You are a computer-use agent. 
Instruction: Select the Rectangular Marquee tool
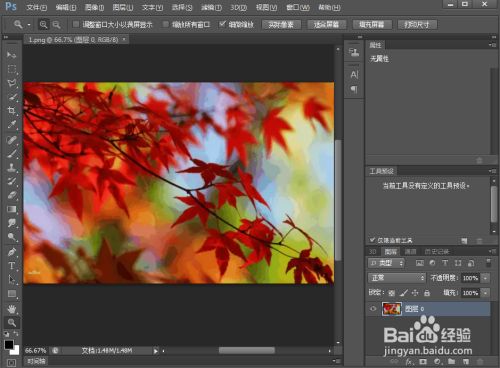coord(12,69)
